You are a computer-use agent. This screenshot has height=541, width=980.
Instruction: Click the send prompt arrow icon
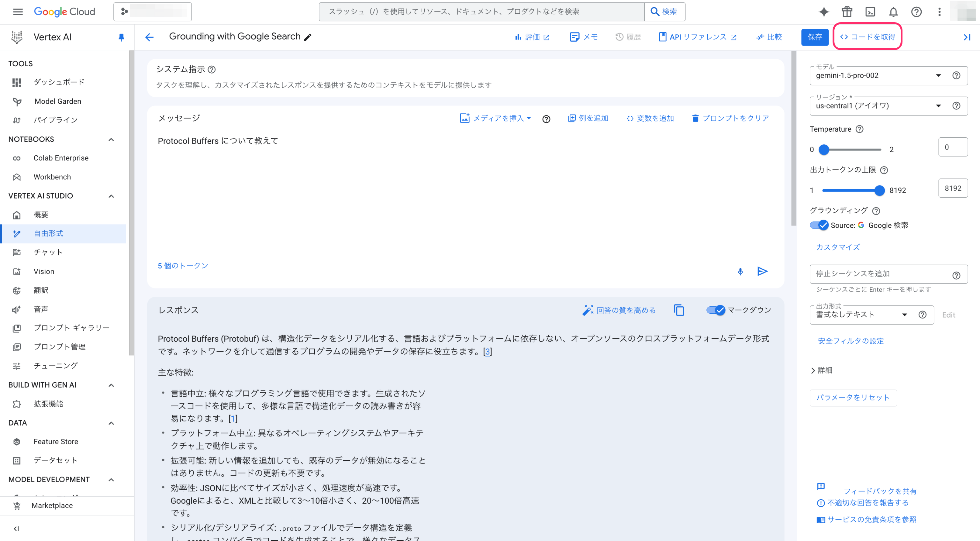click(x=762, y=271)
